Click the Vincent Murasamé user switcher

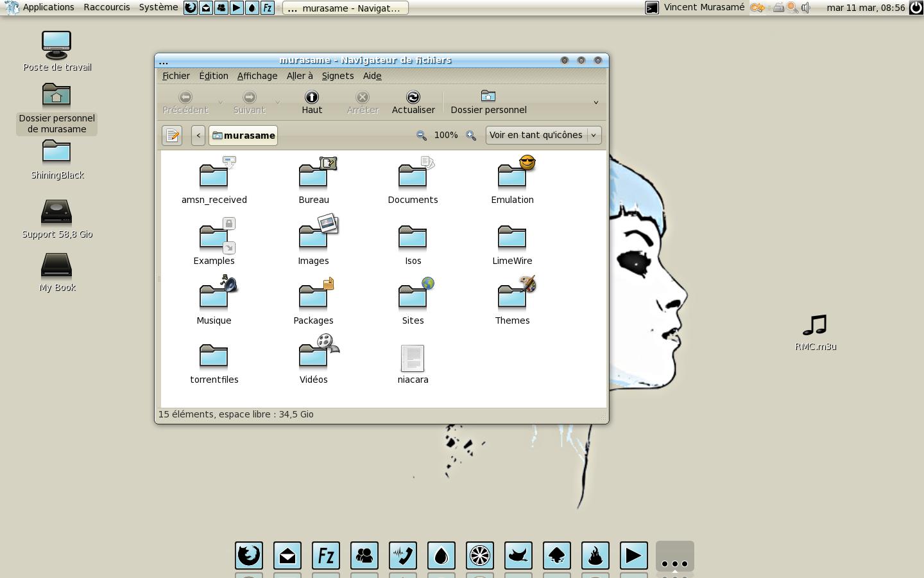pyautogui.click(x=704, y=8)
